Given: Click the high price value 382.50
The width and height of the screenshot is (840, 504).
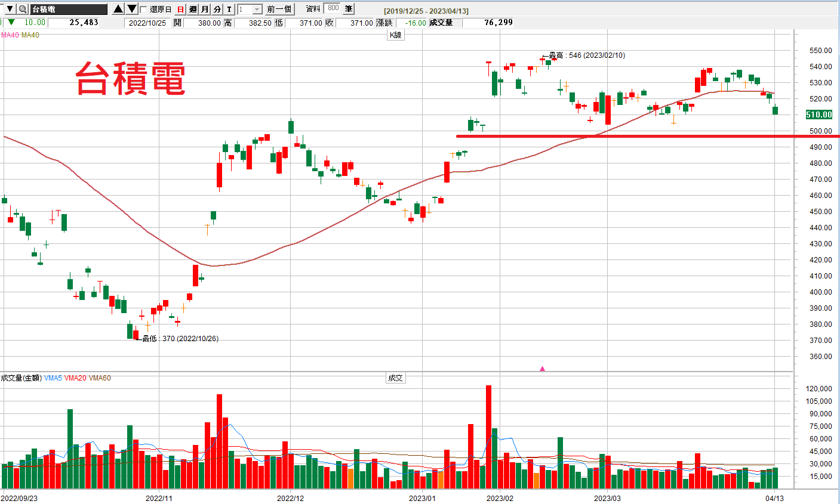Looking at the screenshot, I should click(260, 23).
